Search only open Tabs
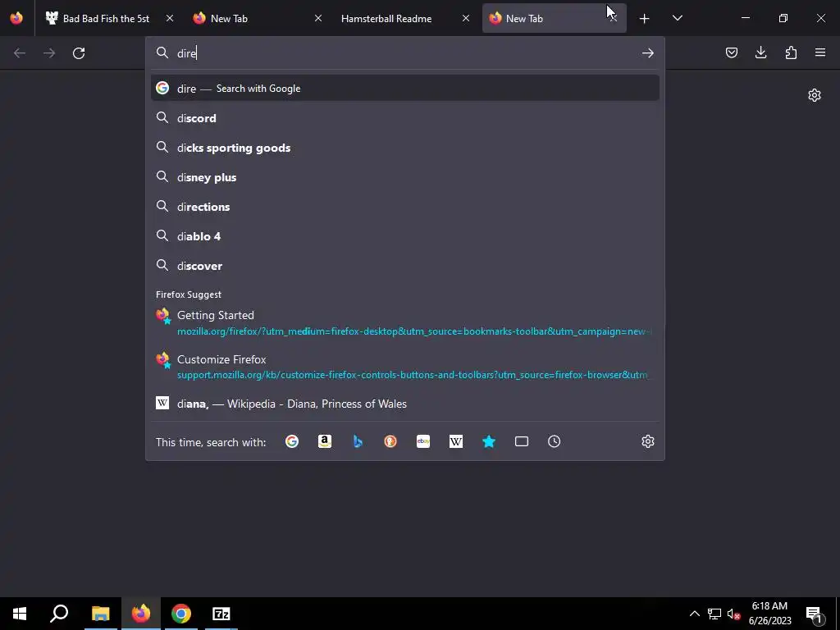Screen dimensions: 840x630 pos(521,441)
